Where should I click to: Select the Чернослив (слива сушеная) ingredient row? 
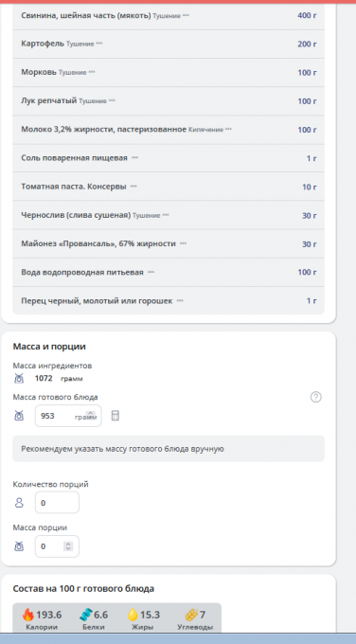click(169, 215)
